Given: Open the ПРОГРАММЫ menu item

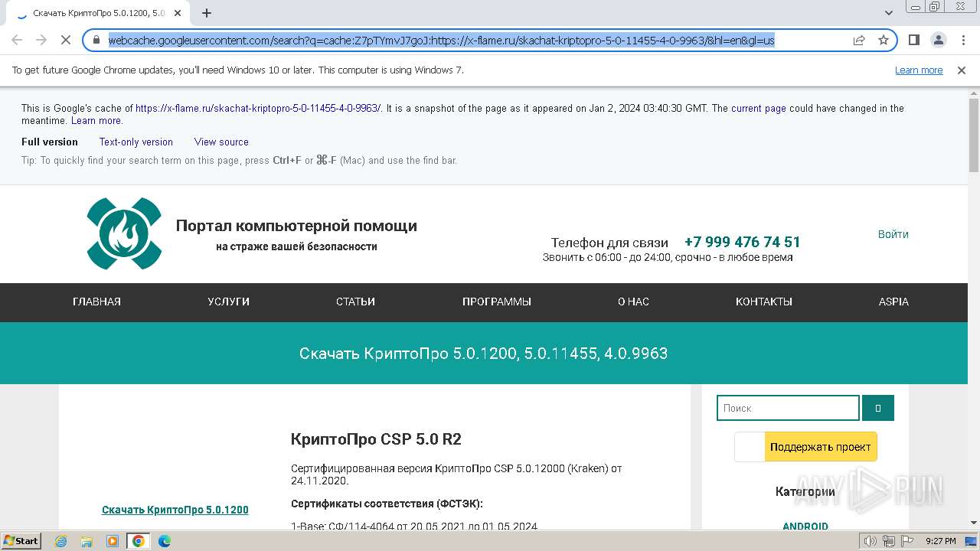Looking at the screenshot, I should point(497,302).
